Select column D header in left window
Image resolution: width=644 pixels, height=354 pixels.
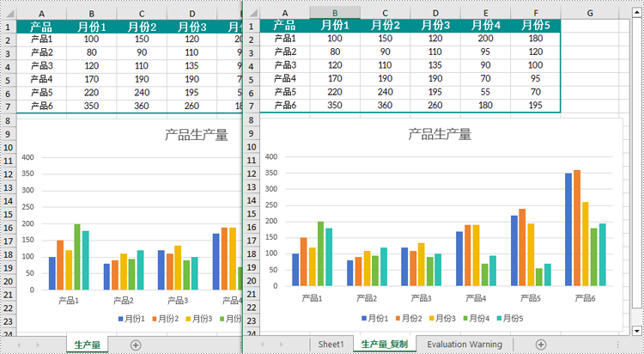click(x=192, y=14)
